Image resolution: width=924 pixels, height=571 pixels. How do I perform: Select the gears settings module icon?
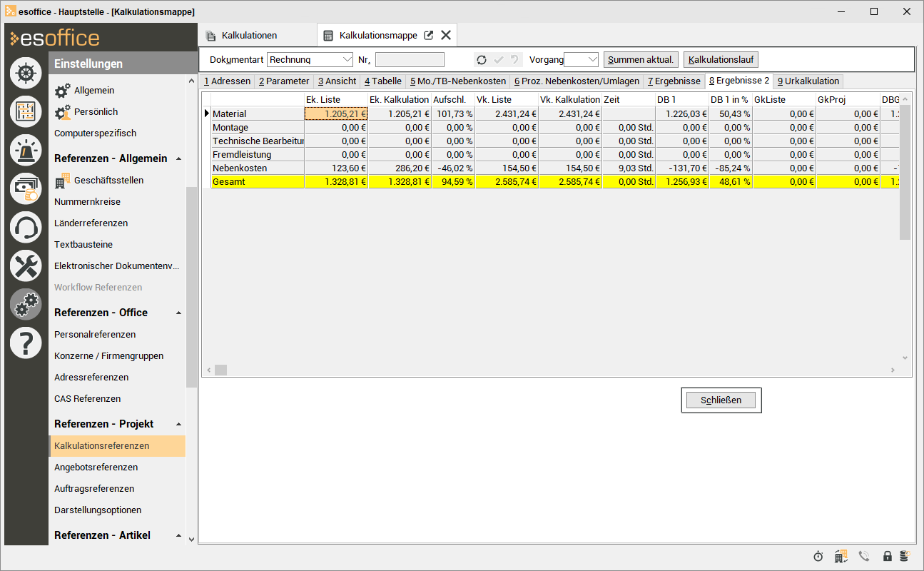click(x=26, y=304)
